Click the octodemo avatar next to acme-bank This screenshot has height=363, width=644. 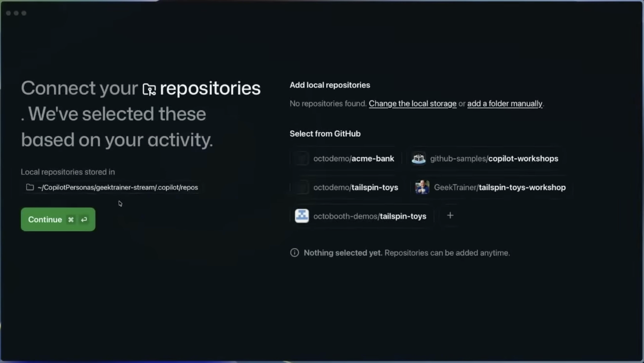click(302, 159)
